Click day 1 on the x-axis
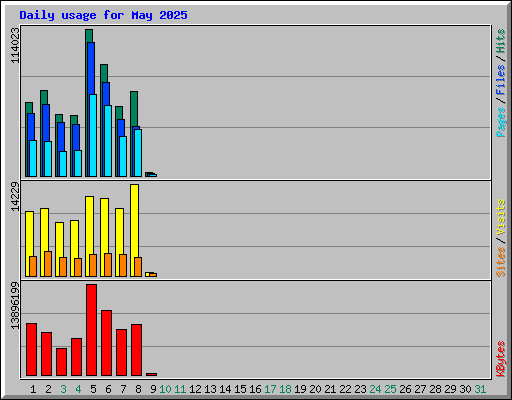 point(33,389)
